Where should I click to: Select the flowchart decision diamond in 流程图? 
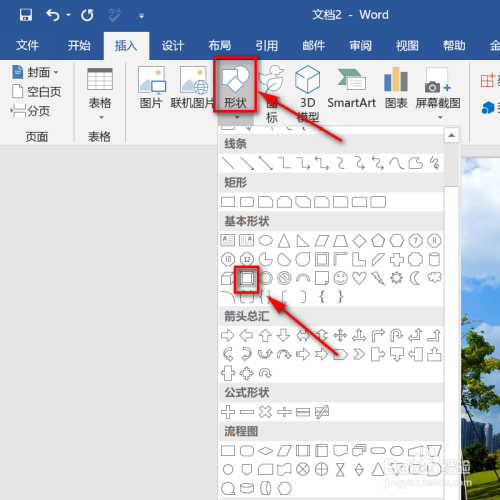[266, 451]
